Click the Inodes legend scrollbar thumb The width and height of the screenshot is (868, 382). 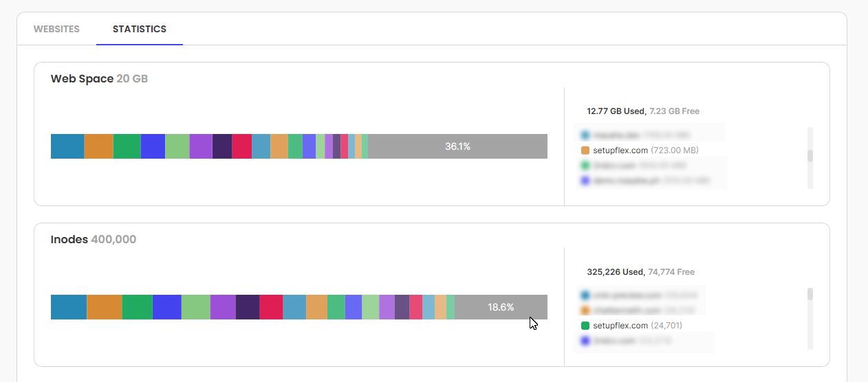tap(810, 294)
